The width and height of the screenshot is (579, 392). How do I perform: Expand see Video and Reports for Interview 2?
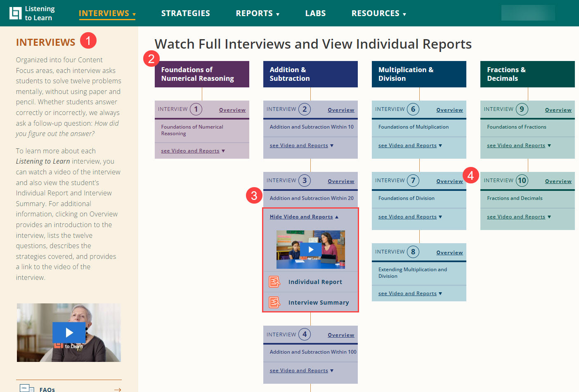pos(298,145)
